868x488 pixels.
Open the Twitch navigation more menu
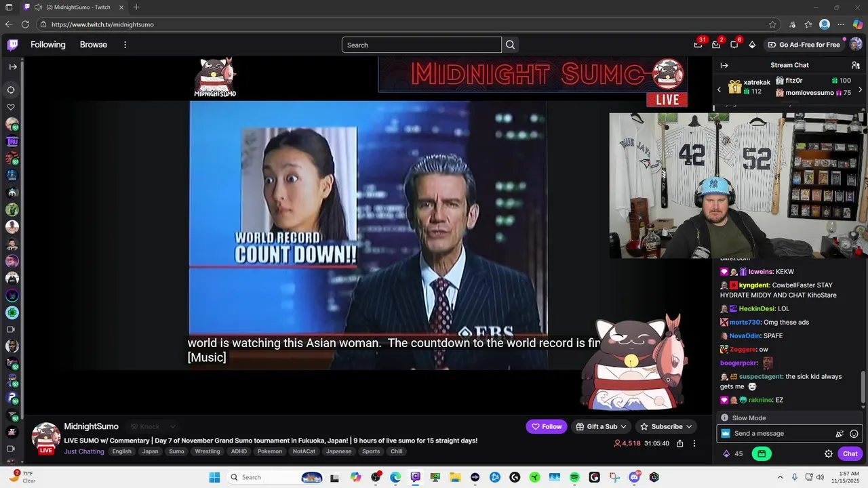[x=125, y=45]
